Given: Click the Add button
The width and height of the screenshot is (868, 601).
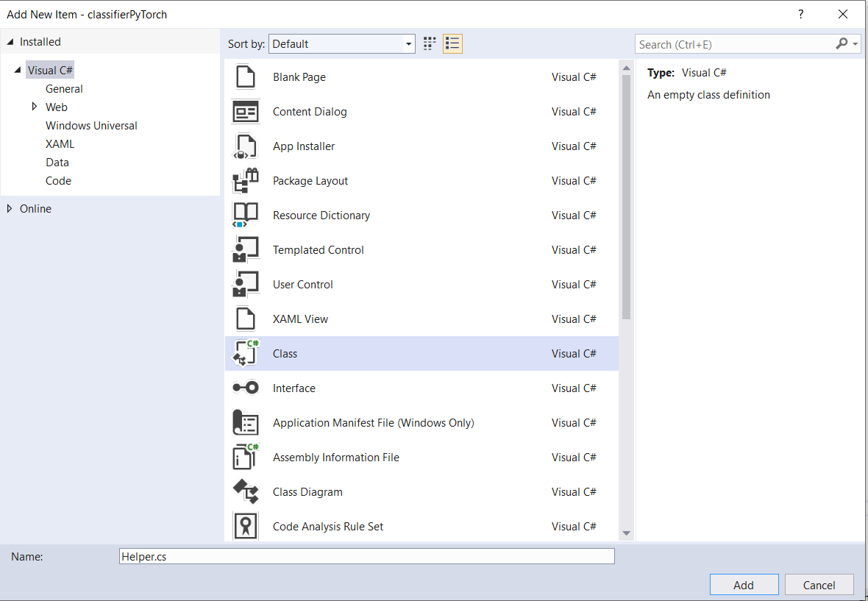Looking at the screenshot, I should pos(744,584).
